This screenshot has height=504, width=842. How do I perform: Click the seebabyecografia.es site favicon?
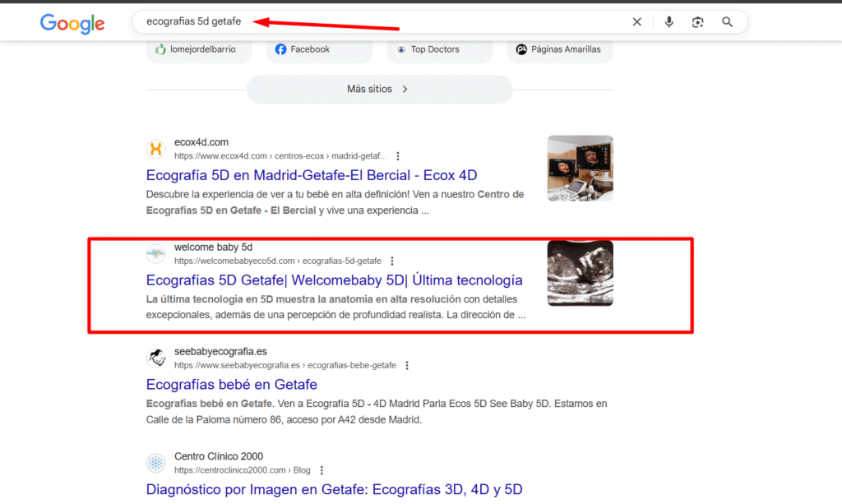click(155, 358)
